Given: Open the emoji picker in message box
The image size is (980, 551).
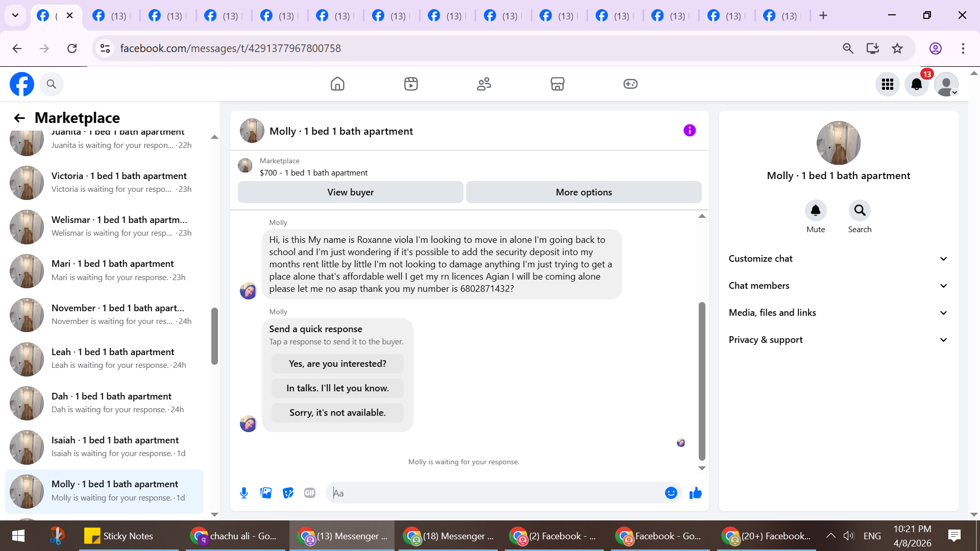Looking at the screenshot, I should pyautogui.click(x=671, y=493).
